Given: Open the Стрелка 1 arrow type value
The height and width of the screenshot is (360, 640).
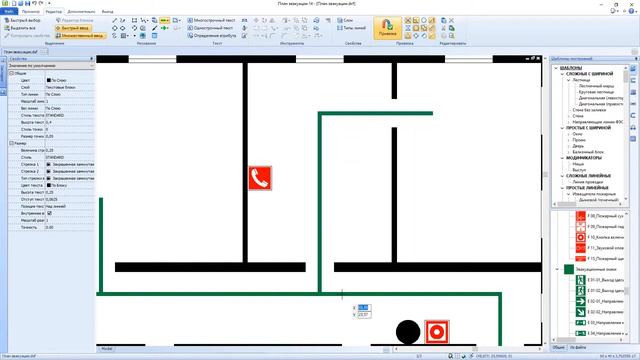Looking at the screenshot, I should 69,164.
